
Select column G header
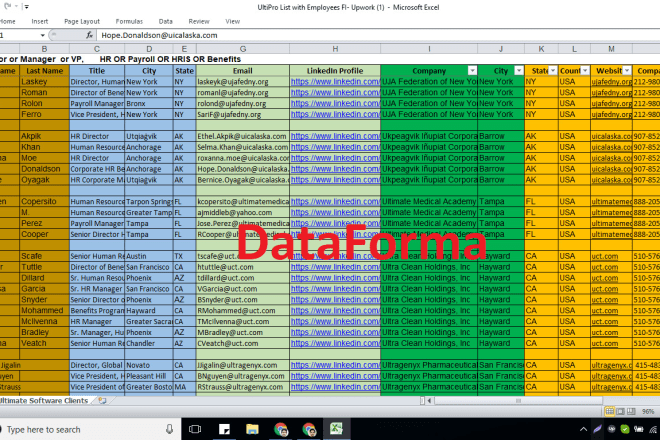(242, 49)
